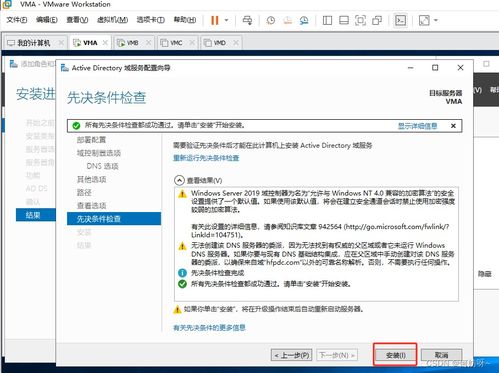This screenshot has width=499, height=373.
Task: Click the Unity mode icon
Action: 377,20
